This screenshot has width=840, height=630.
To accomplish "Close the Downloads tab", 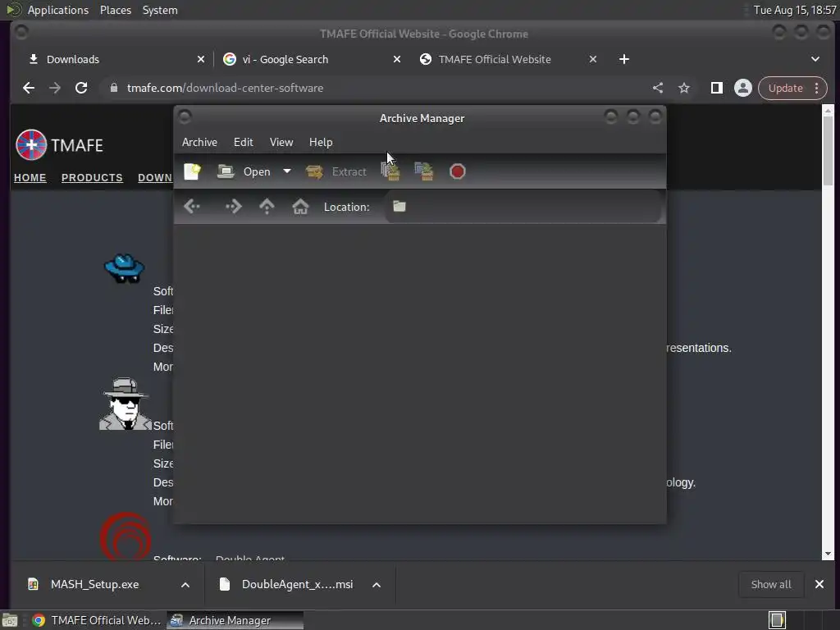I will click(201, 59).
